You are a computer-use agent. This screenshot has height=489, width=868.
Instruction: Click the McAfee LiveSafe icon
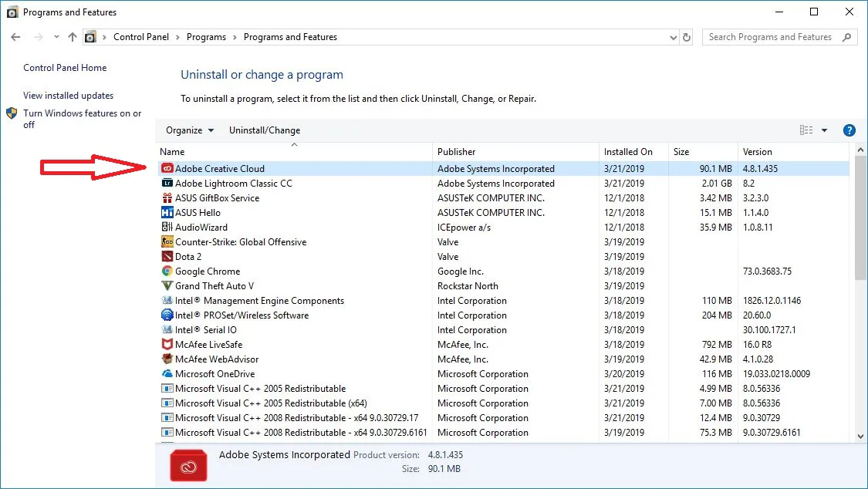pyautogui.click(x=167, y=344)
